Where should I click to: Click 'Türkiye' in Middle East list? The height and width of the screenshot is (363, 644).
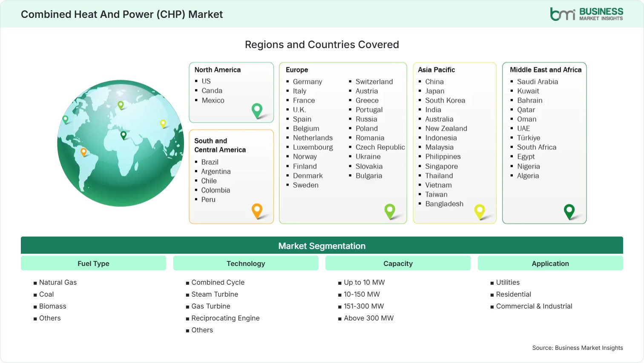coord(529,138)
